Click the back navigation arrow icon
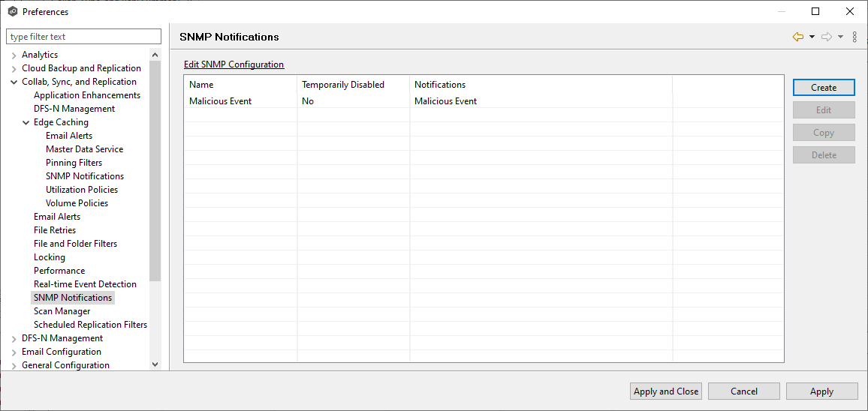Screen dimensions: 868x411 point(797,37)
